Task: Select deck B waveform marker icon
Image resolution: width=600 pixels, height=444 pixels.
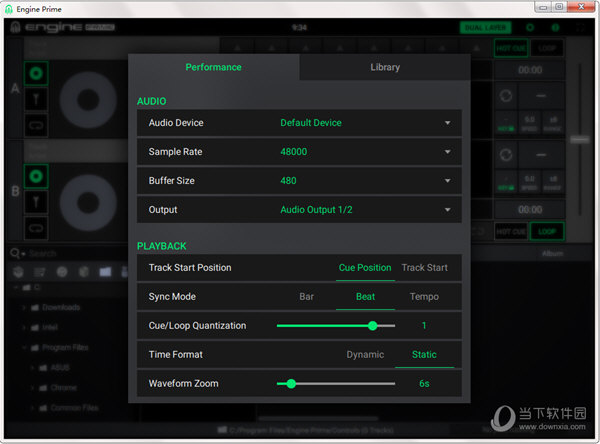Action: tap(36, 202)
